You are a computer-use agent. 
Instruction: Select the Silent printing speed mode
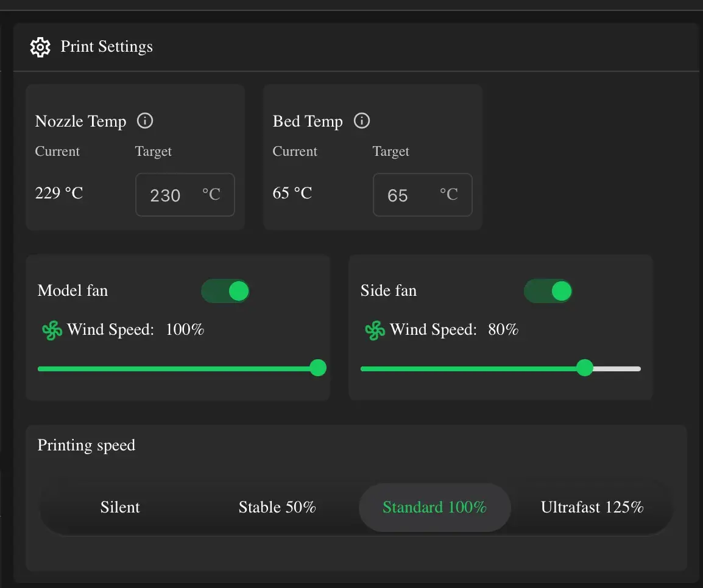tap(120, 508)
